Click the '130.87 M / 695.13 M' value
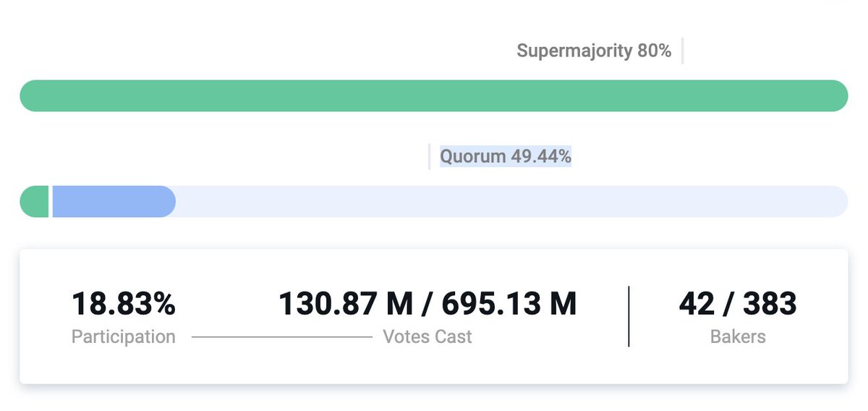The width and height of the screenshot is (868, 411). [x=427, y=304]
